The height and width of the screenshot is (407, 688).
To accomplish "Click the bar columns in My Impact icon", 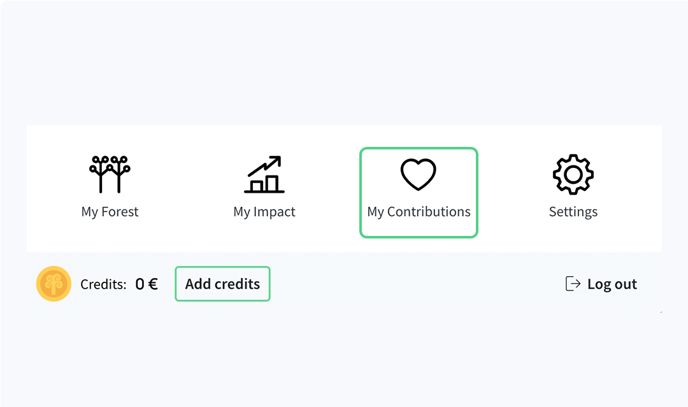I will 264,184.
